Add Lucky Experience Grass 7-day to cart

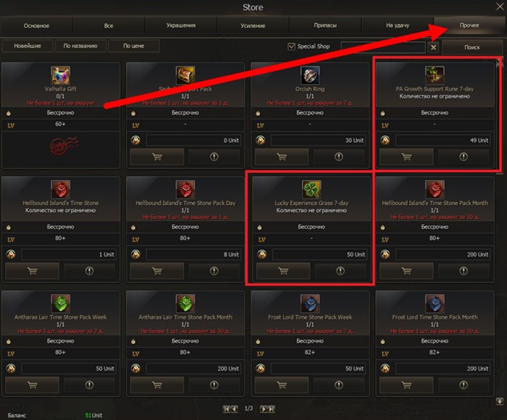[283, 271]
